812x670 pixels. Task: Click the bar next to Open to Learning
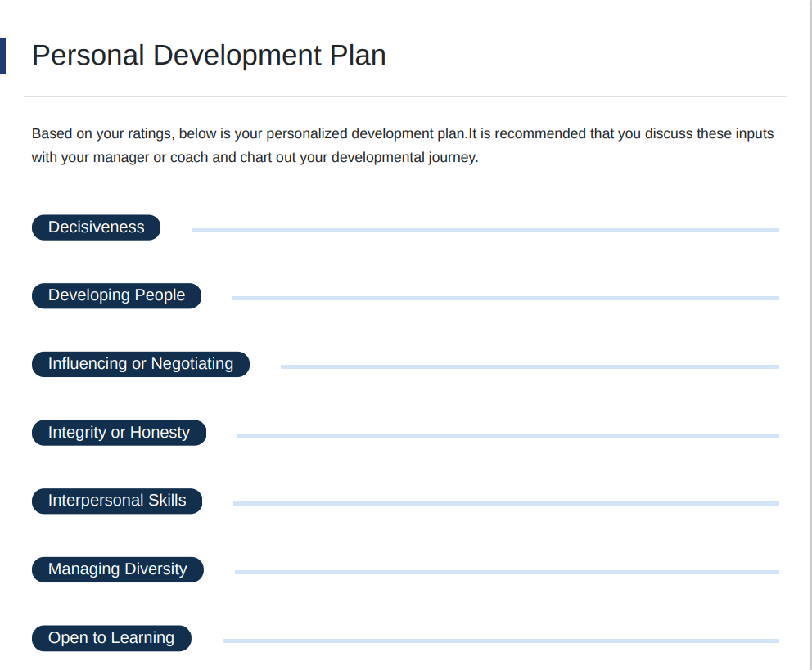click(x=500, y=641)
